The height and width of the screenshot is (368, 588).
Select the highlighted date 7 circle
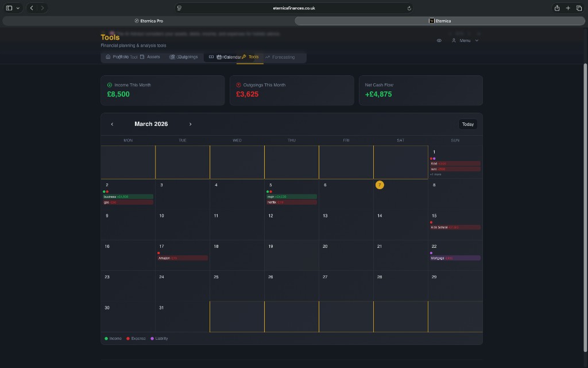[380, 185]
